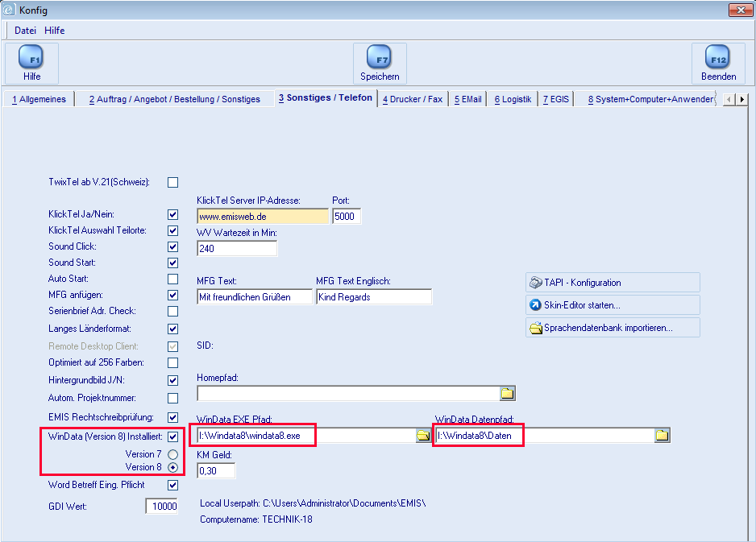This screenshot has width=756, height=542.
Task: Toggle MFG anfügen checkbox
Action: pyautogui.click(x=172, y=295)
